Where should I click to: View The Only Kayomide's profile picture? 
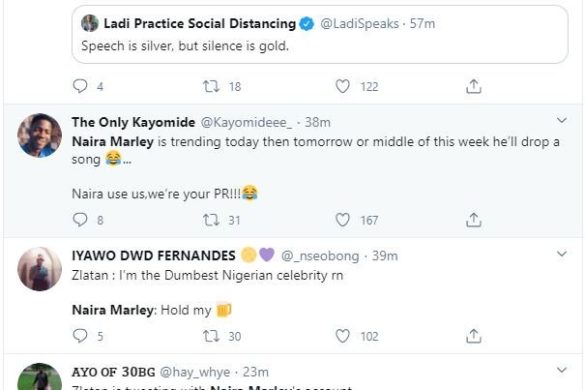point(40,135)
